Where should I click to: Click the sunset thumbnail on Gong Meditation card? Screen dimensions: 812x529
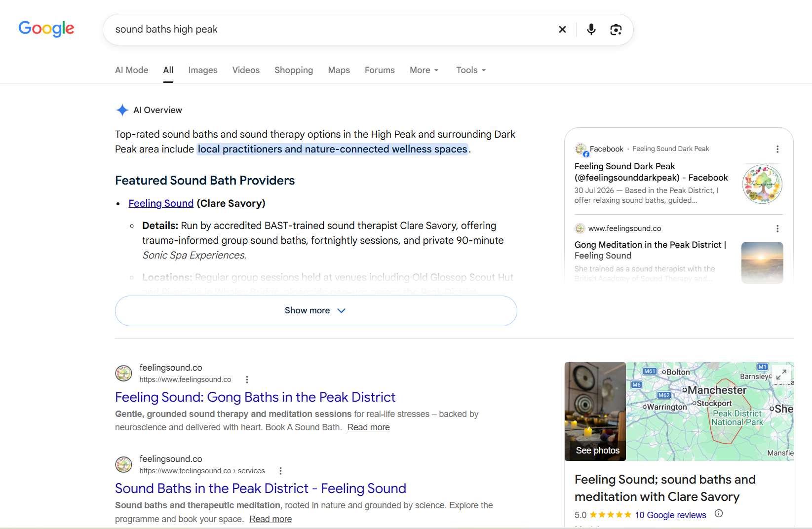pyautogui.click(x=762, y=263)
